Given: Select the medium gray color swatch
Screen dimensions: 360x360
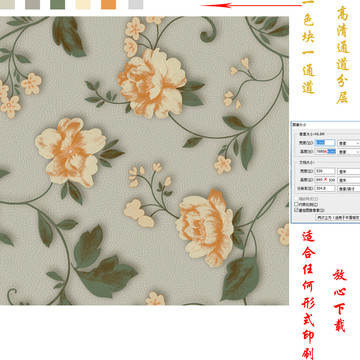Looking at the screenshot, I should 33,4.
